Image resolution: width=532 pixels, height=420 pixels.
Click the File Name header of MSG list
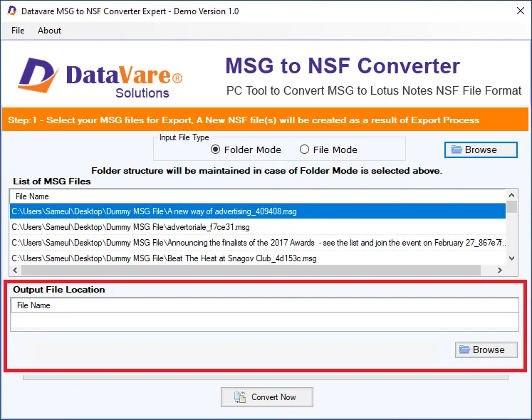(258, 196)
